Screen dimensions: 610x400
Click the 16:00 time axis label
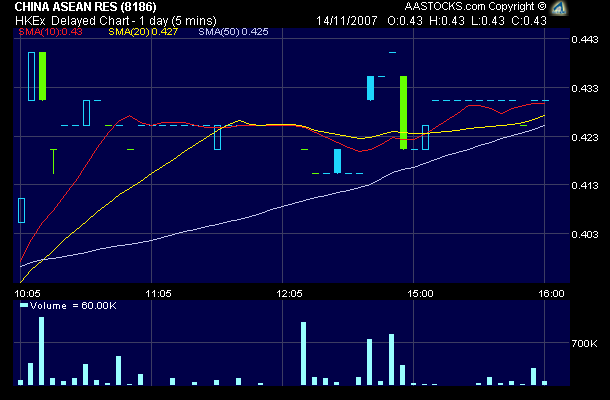click(x=551, y=293)
